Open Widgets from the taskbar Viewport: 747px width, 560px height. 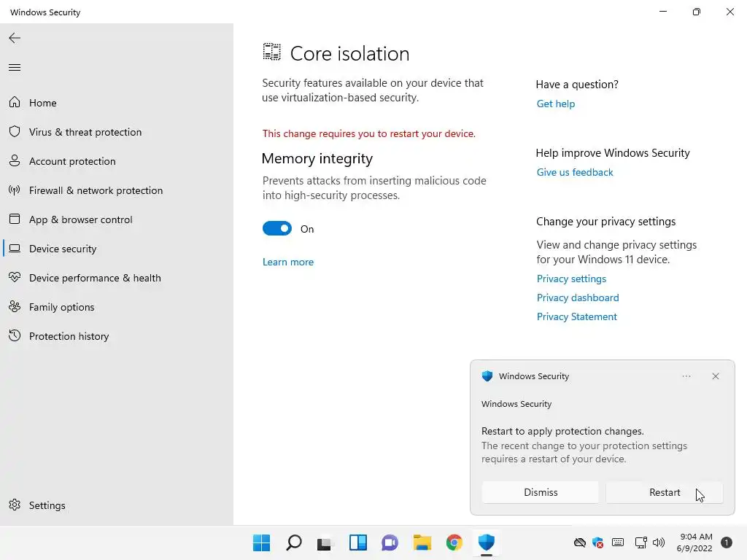pyautogui.click(x=357, y=542)
